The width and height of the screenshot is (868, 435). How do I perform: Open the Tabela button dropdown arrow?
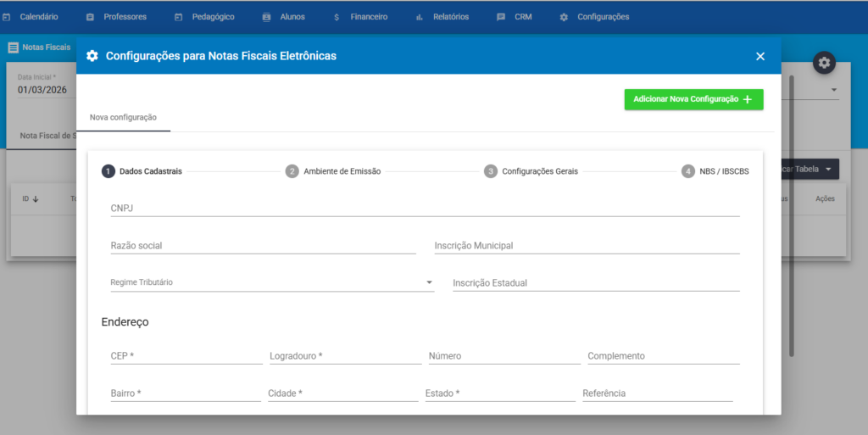pyautogui.click(x=828, y=169)
